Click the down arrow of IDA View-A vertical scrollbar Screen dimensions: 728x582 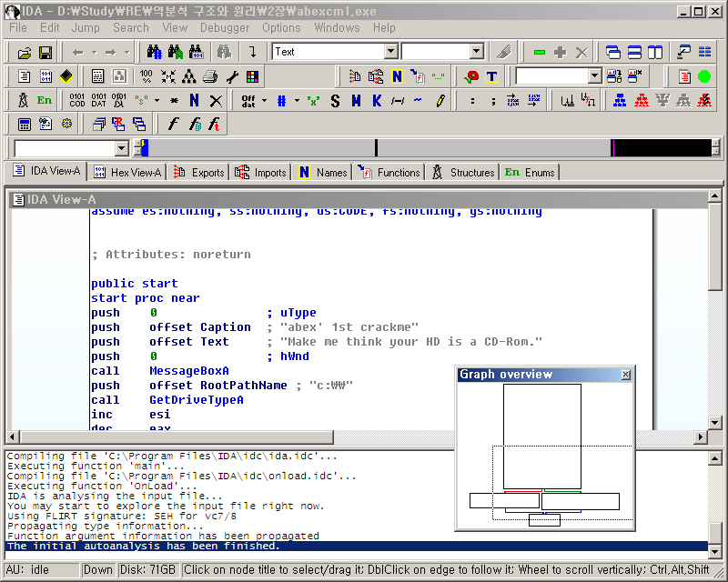[714, 422]
